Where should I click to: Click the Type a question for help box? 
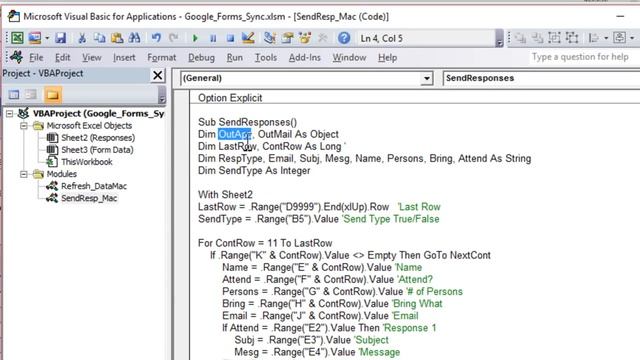click(584, 57)
